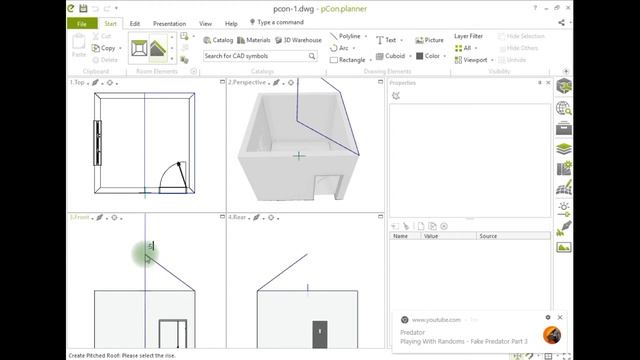Collapse the ribbon with the corner arrow
This screenshot has width=640, height=360.
click(566, 71)
